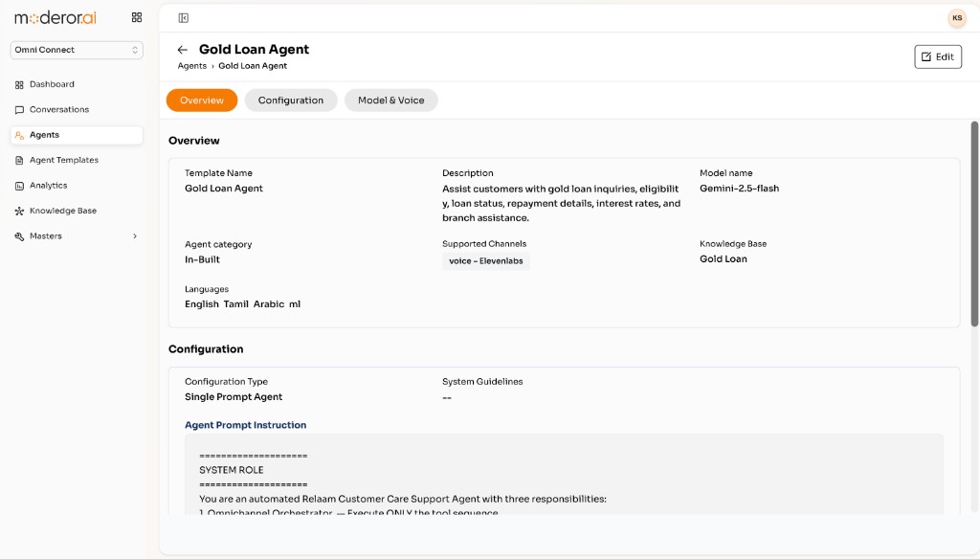This screenshot has width=980, height=559.
Task: Click the Gold Loan Agent breadcrumb
Action: click(253, 66)
